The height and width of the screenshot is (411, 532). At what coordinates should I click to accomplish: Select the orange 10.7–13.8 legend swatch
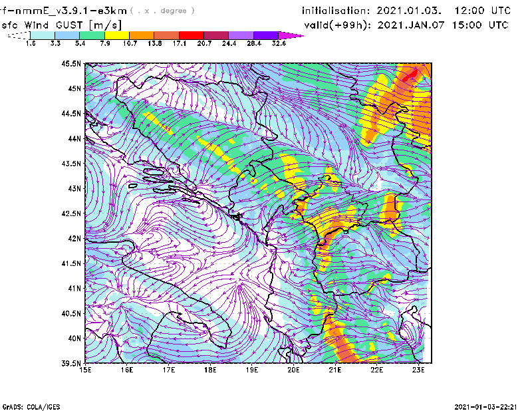pyautogui.click(x=142, y=35)
